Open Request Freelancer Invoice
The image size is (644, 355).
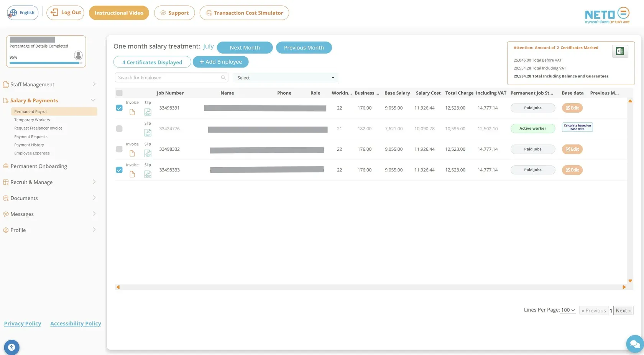(38, 128)
